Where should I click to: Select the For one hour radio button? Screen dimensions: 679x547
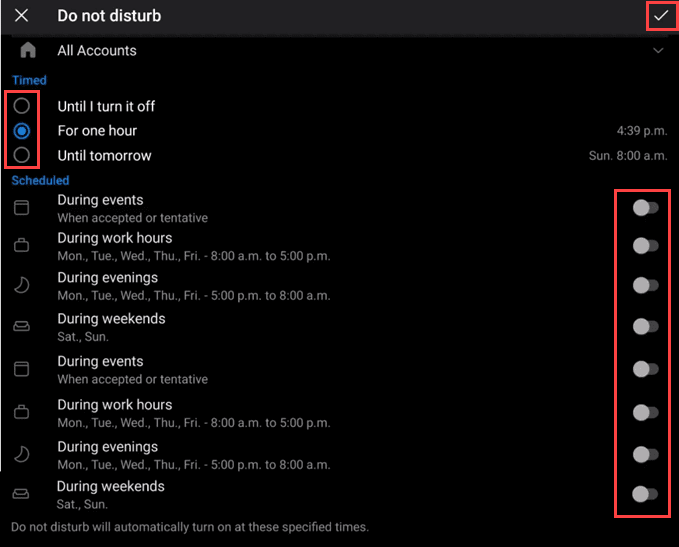tap(22, 131)
